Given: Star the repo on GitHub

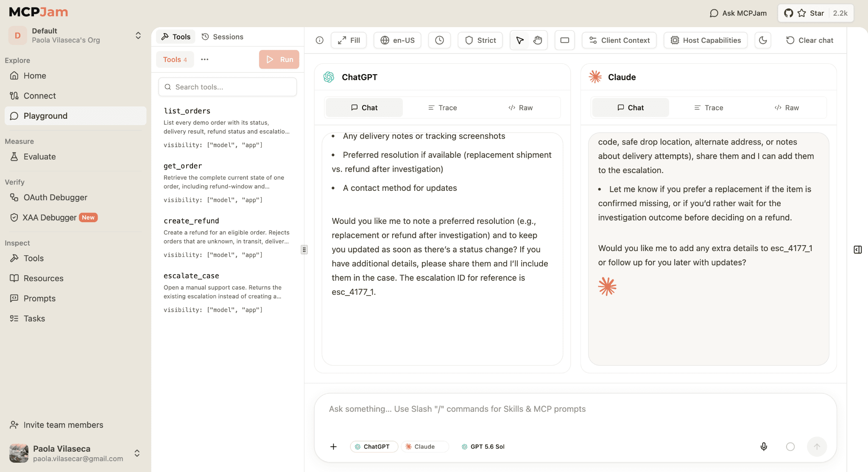Looking at the screenshot, I should [x=816, y=13].
